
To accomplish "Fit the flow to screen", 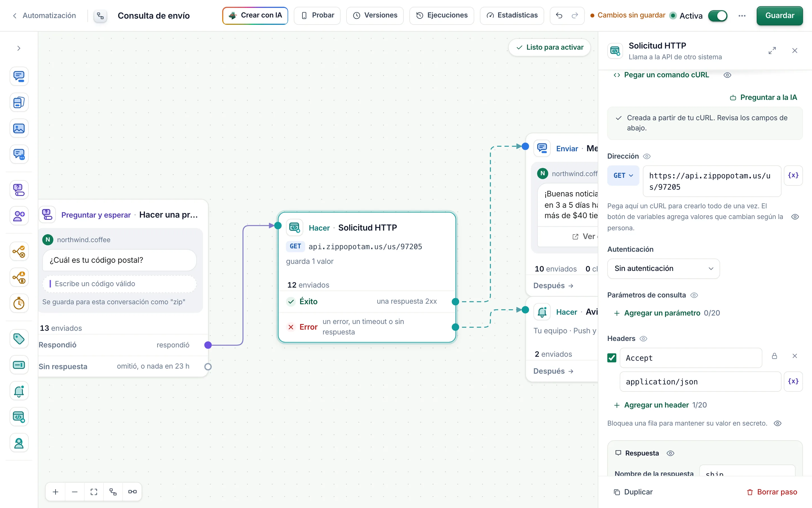I will 94,492.
